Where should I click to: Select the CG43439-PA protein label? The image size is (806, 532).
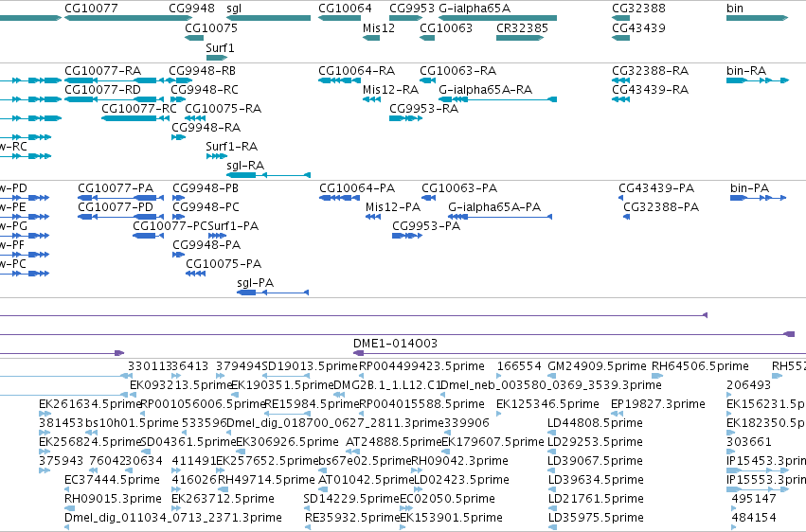656,188
